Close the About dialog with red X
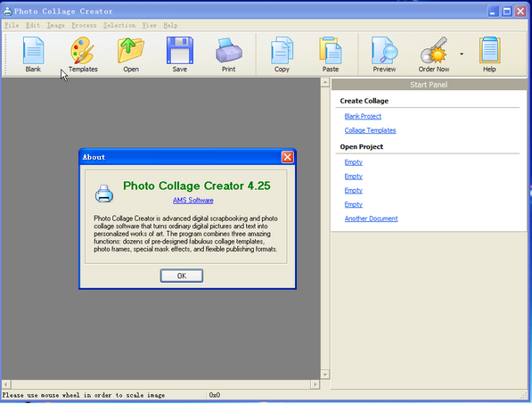The width and height of the screenshot is (532, 404). pos(287,157)
